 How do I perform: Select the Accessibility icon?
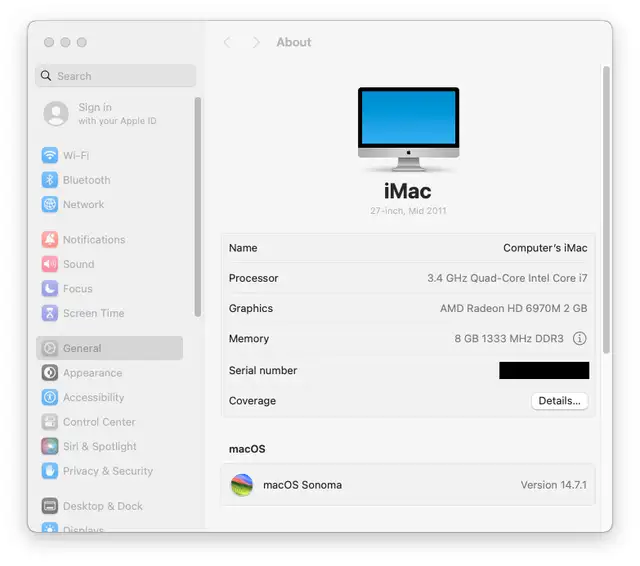50,397
